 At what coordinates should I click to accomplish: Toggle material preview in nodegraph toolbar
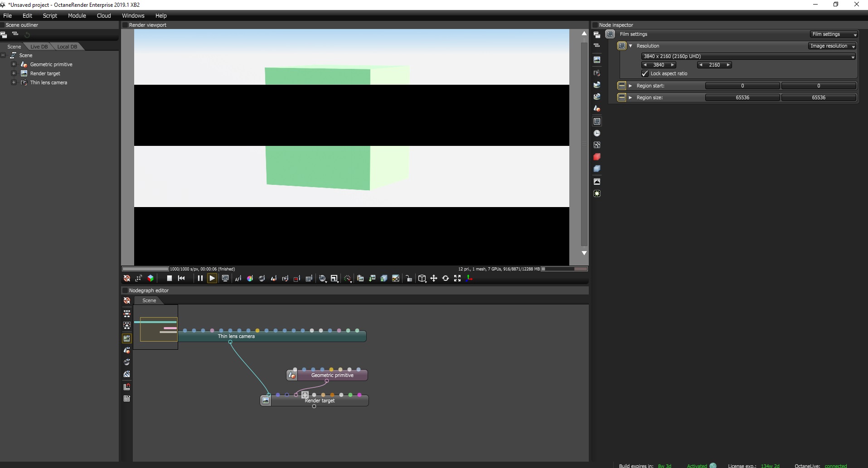(127, 362)
